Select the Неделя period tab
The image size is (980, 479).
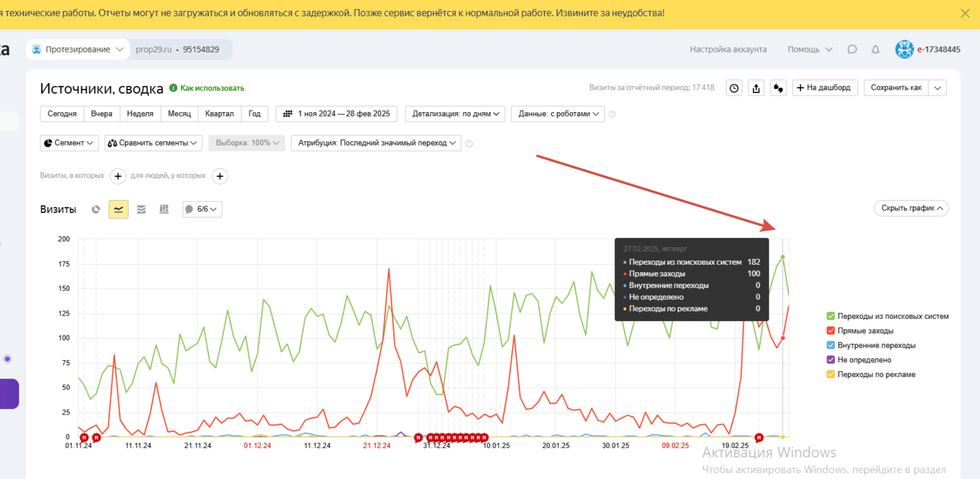140,114
